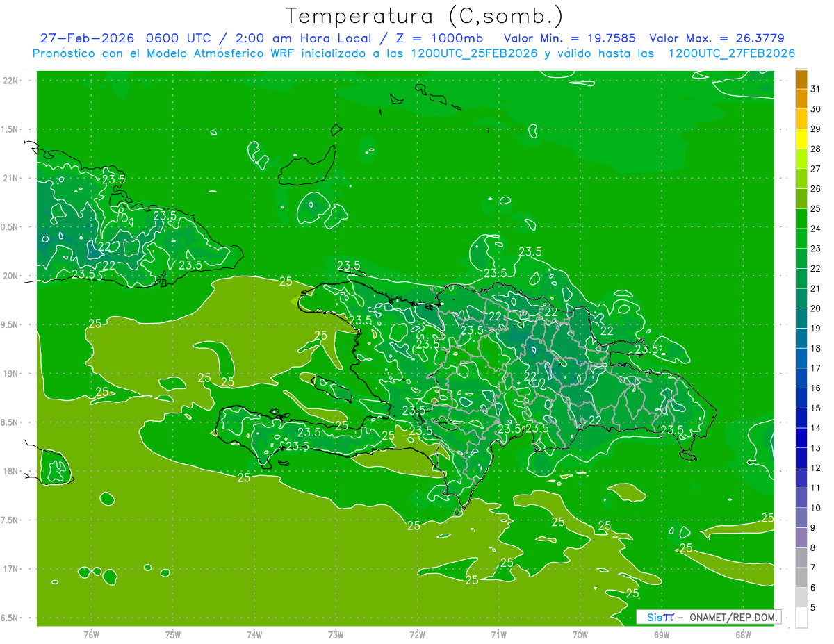The image size is (834, 644).
Task: Click the 19N latitude axis label
Action: 11,374
